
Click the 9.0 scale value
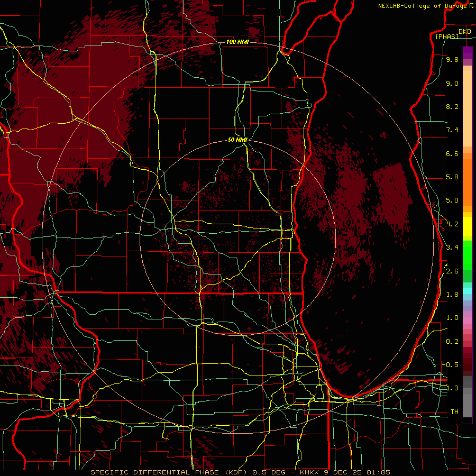tap(452, 83)
